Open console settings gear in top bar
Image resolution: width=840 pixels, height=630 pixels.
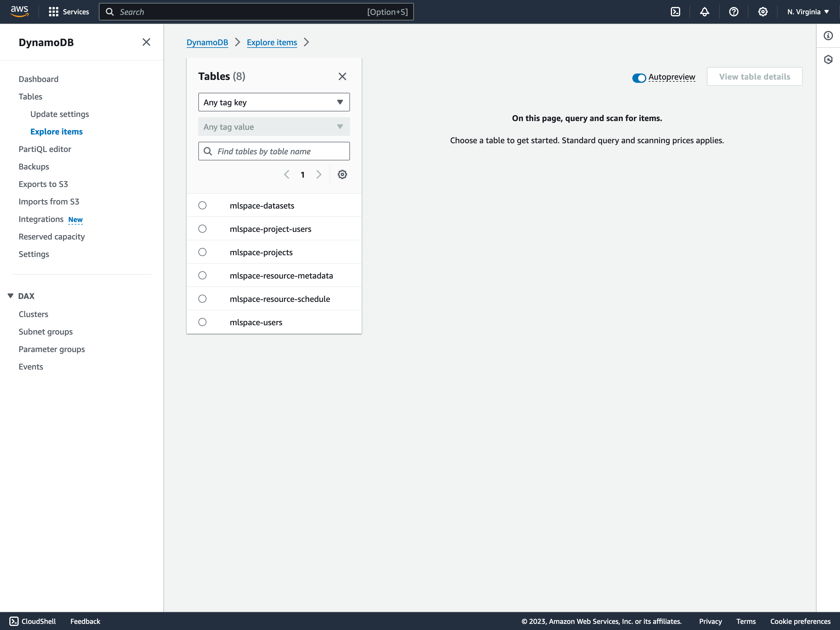(x=763, y=12)
